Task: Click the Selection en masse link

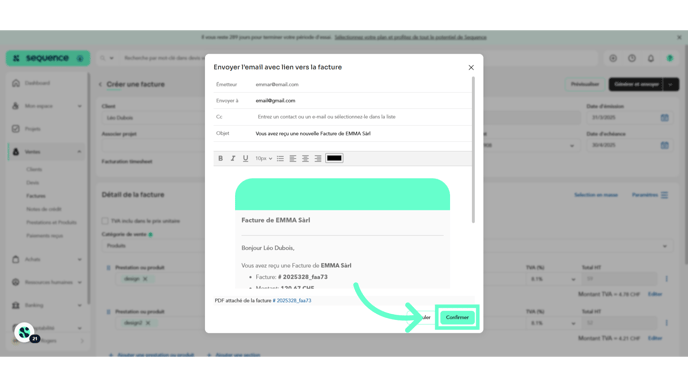Action: pos(596,195)
